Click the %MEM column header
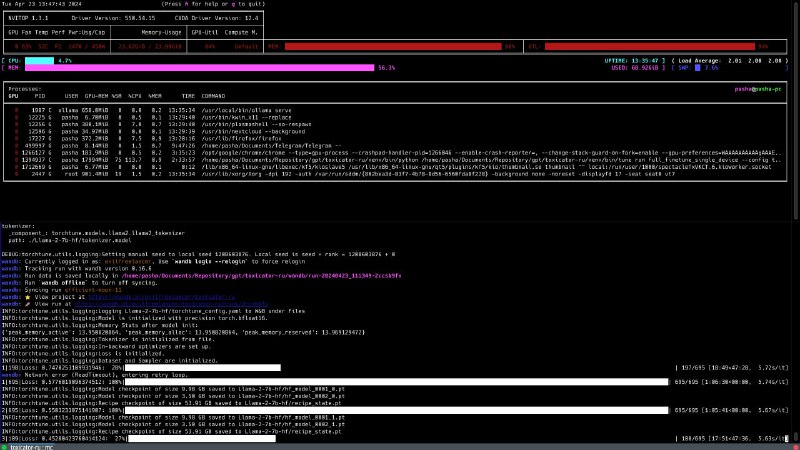Viewport: 800px width, 450px height. (155, 96)
